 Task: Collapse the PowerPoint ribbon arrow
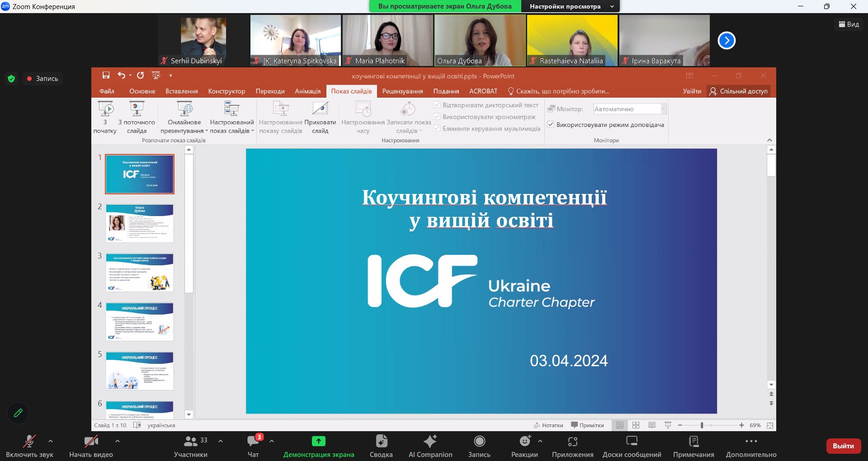[x=770, y=140]
